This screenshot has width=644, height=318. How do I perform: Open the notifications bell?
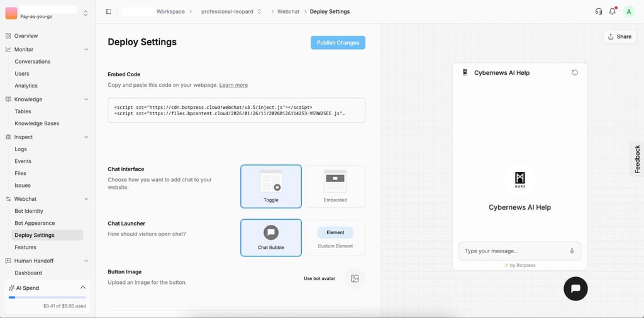pyautogui.click(x=613, y=11)
